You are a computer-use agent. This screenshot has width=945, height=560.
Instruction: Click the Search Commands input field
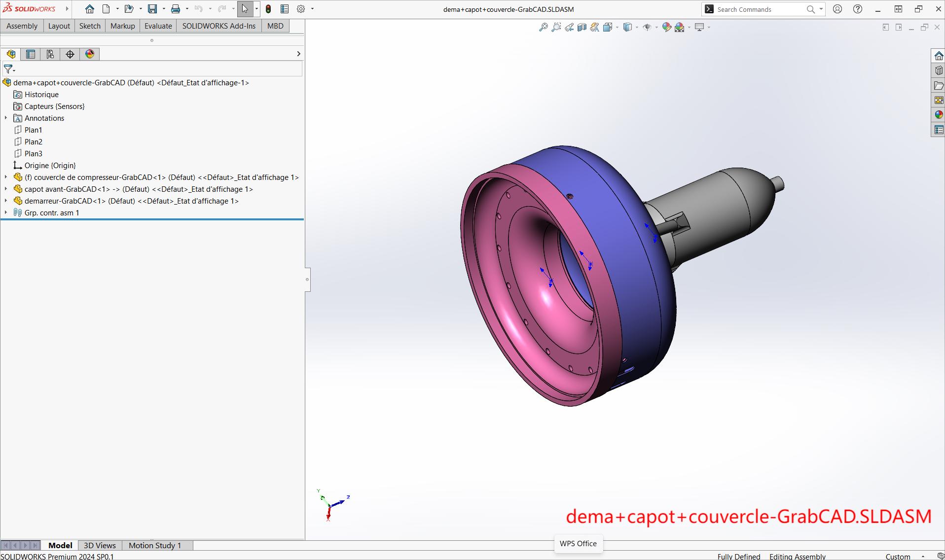tap(760, 9)
